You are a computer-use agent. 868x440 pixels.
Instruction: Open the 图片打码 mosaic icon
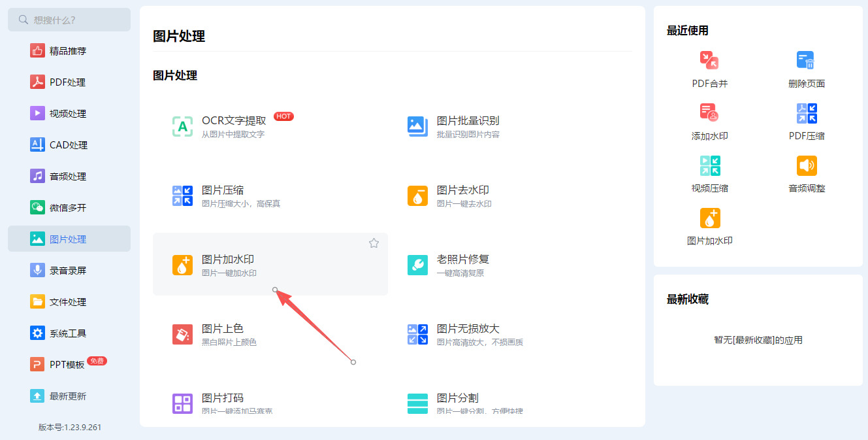[x=182, y=403]
